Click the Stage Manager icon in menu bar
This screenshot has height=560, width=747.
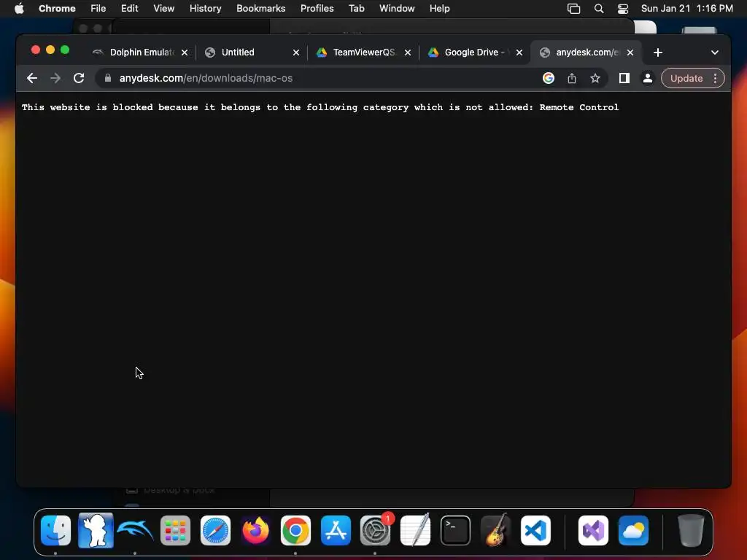pos(573,9)
